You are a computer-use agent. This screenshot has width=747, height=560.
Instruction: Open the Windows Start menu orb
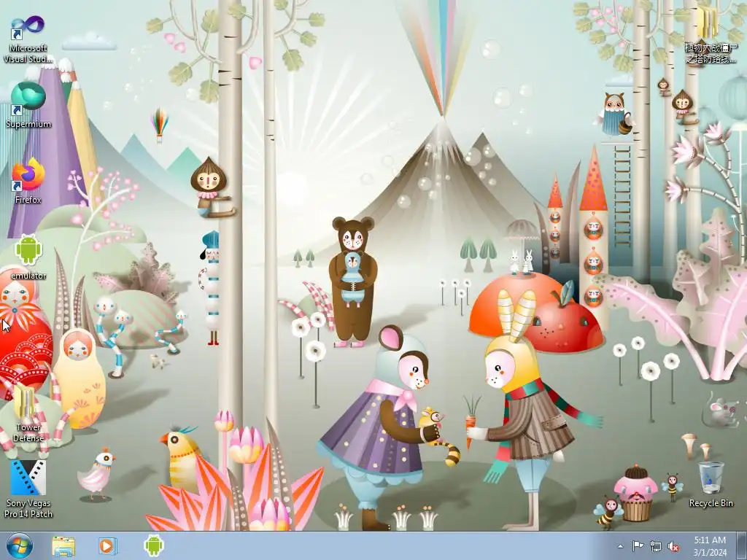[x=20, y=545]
